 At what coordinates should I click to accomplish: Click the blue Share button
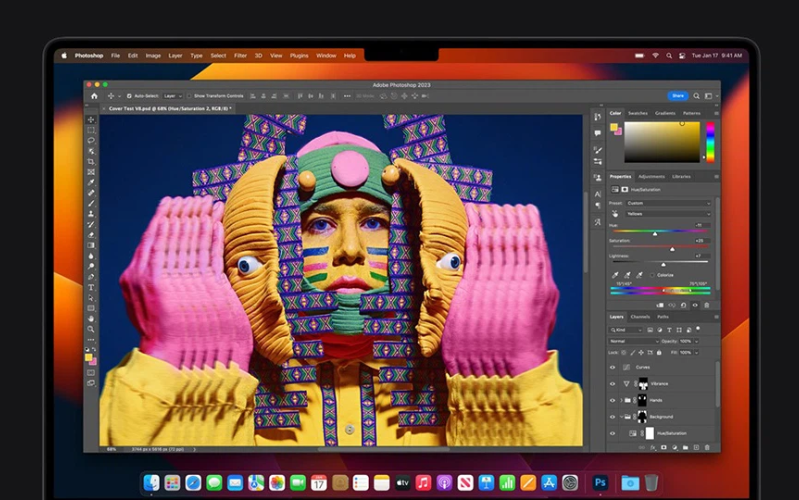[x=678, y=96]
